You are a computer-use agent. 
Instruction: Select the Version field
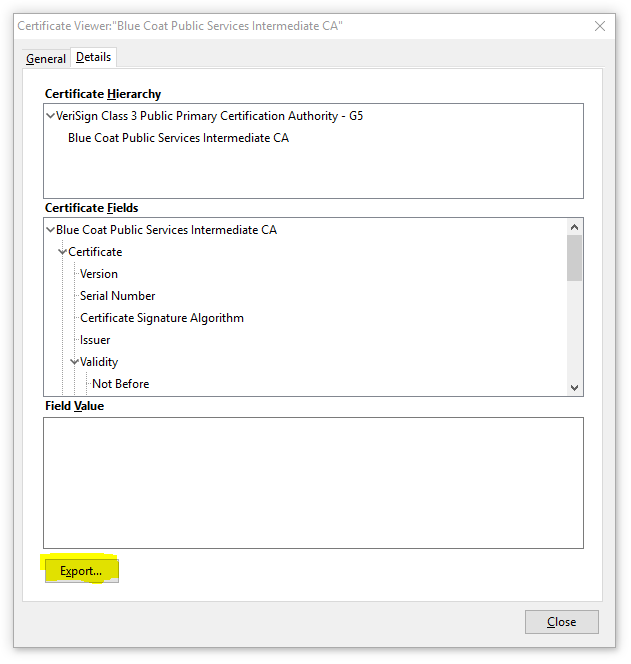(99, 274)
